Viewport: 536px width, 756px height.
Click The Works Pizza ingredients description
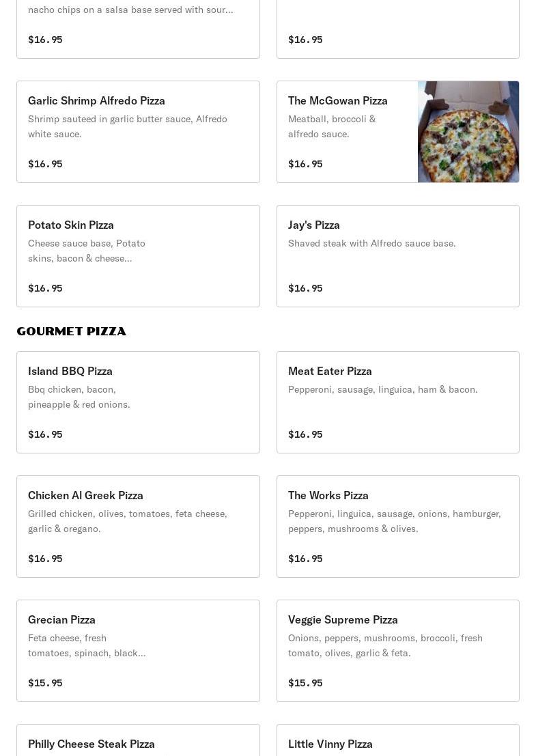[395, 521]
